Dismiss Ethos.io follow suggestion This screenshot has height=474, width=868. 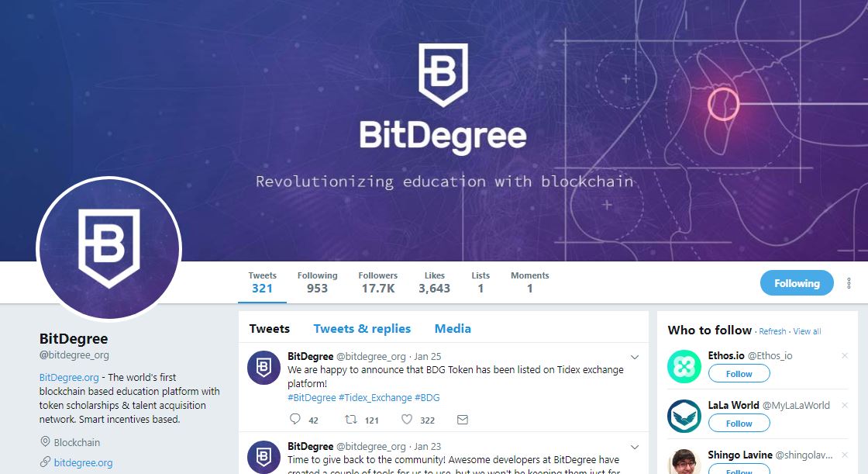845,355
